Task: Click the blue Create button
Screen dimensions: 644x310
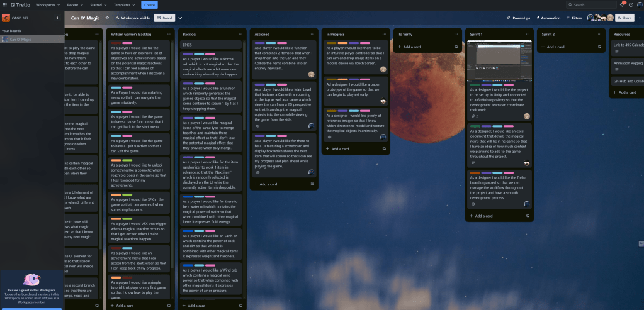Action: 149,4
